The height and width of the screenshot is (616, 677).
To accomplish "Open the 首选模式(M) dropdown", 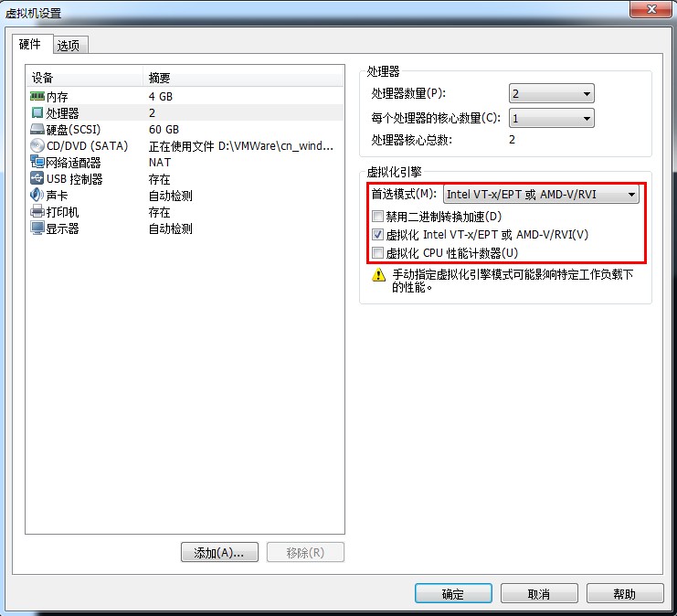I will point(541,195).
